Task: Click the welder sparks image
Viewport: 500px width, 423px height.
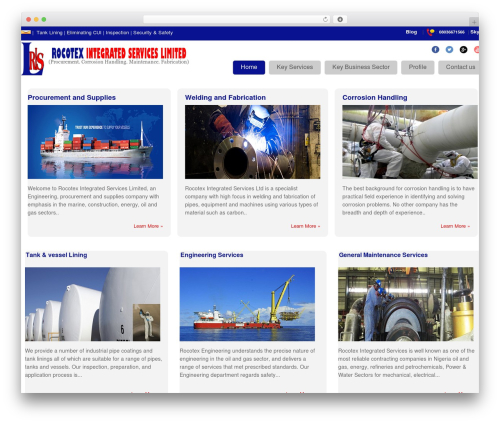Action: [253, 142]
